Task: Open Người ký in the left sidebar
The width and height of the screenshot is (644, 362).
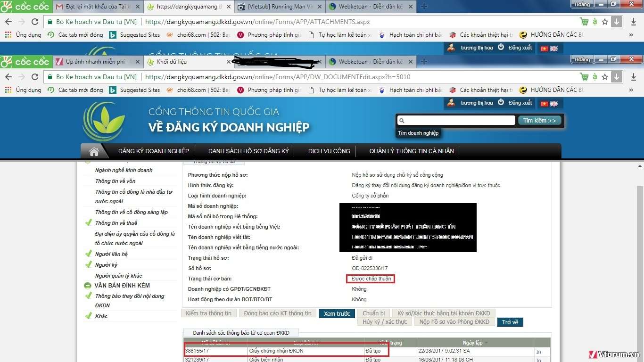Action: click(x=106, y=265)
